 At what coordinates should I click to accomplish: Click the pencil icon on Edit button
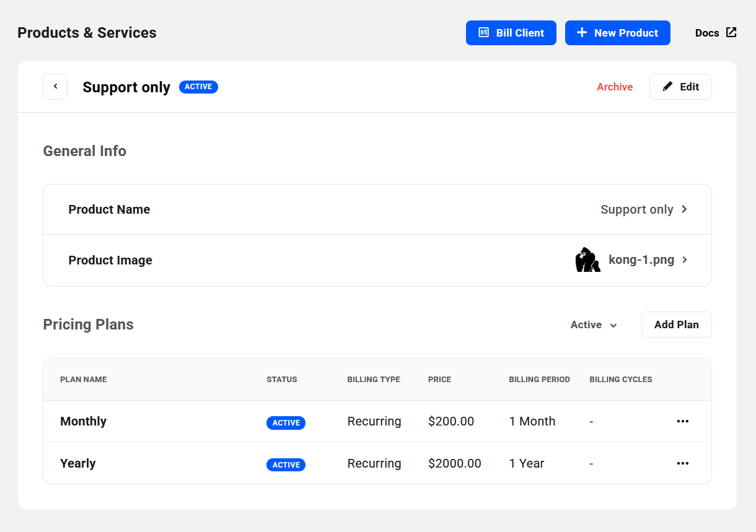[x=667, y=87]
